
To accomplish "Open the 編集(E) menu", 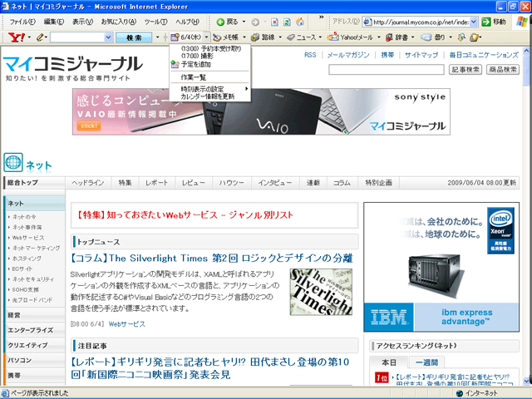I will (x=53, y=22).
